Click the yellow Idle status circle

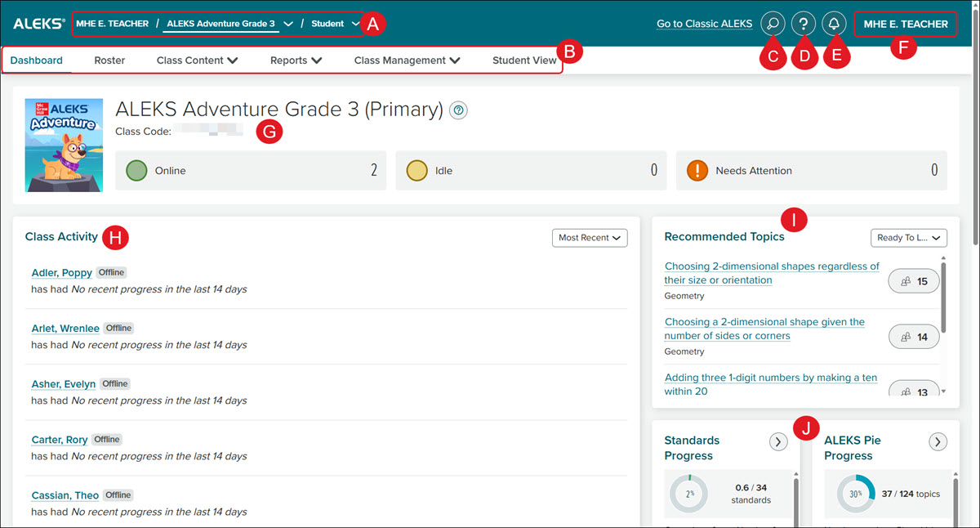point(417,171)
